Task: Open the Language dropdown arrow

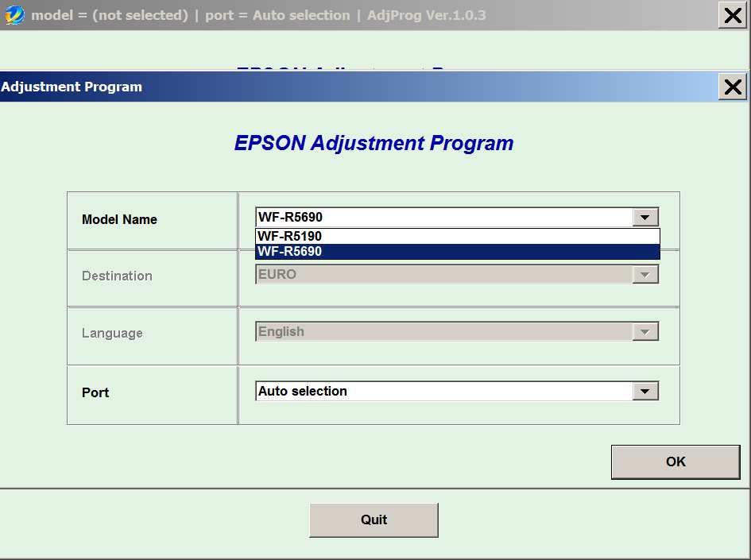Action: coord(645,332)
